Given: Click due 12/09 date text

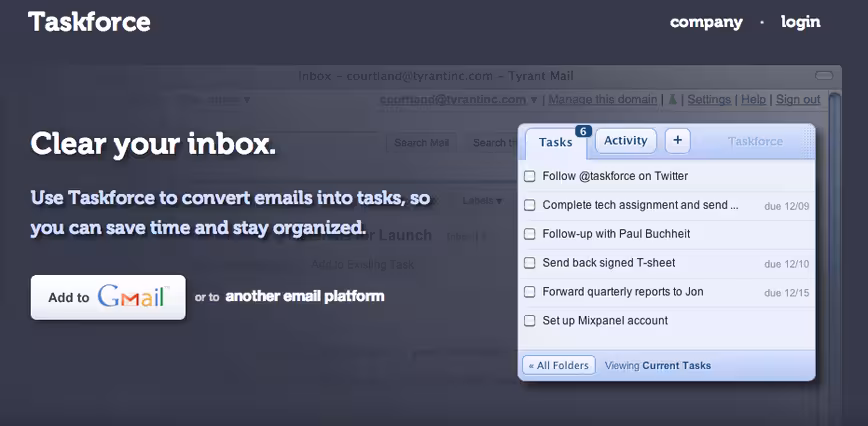Looking at the screenshot, I should click(787, 206).
